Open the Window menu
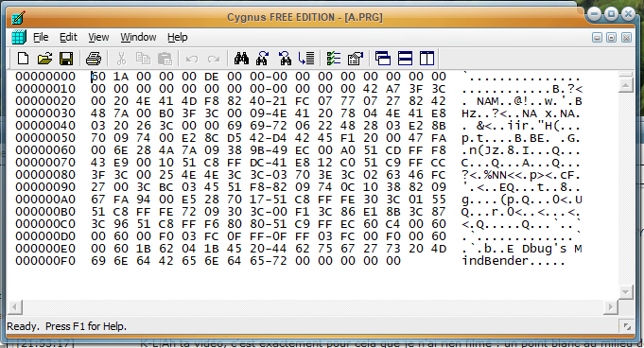This screenshot has width=644, height=348. tap(138, 37)
